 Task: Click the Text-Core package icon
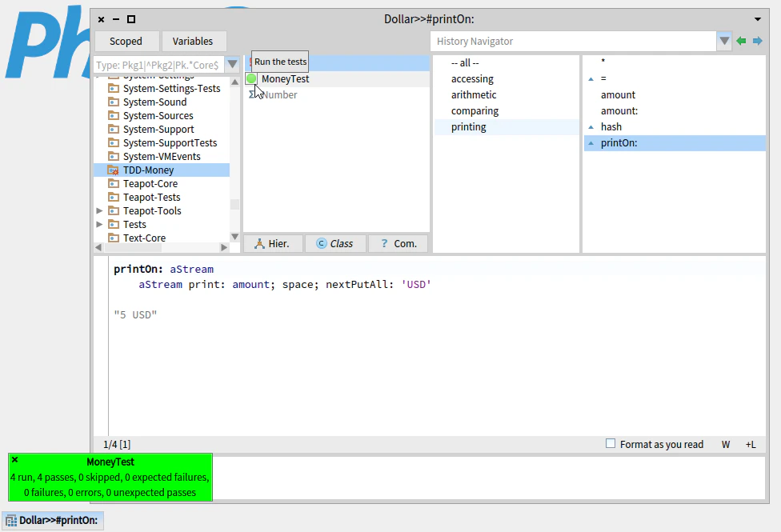[114, 238]
